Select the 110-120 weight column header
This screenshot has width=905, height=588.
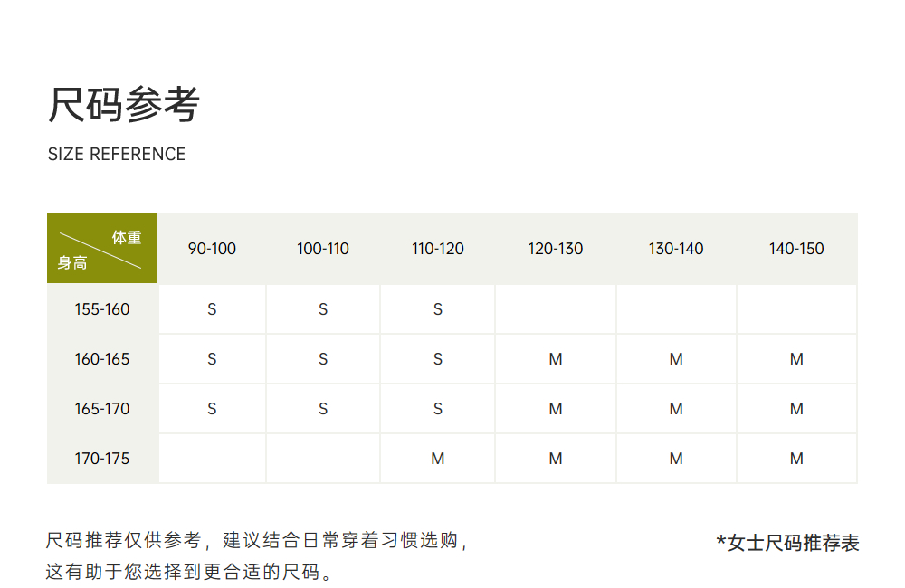(437, 249)
